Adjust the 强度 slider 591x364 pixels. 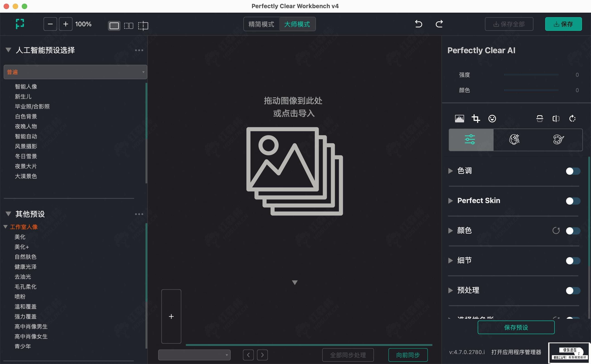(x=531, y=75)
